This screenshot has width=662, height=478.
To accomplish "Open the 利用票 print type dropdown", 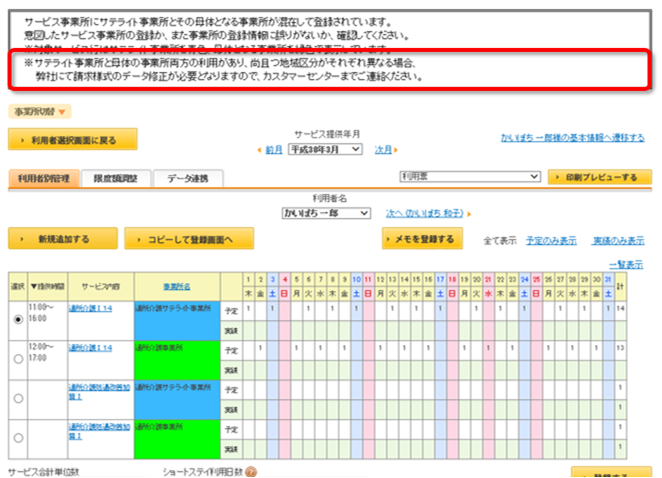I will tap(470, 177).
